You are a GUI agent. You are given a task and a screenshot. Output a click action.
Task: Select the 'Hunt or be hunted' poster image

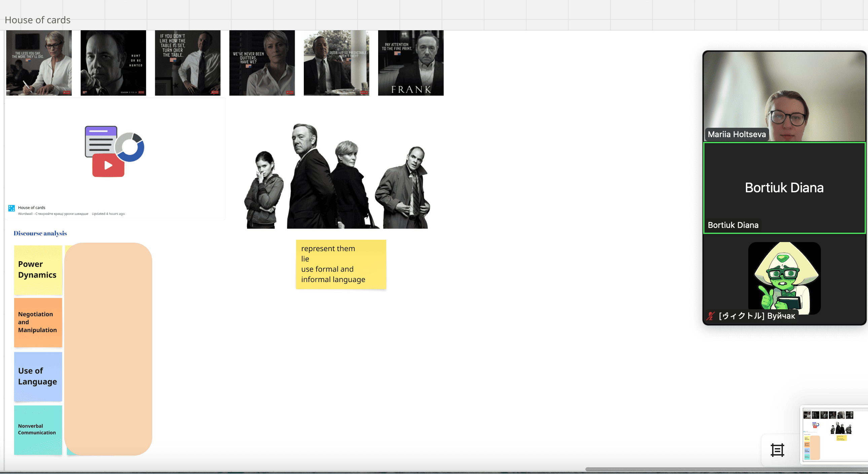[x=113, y=63]
